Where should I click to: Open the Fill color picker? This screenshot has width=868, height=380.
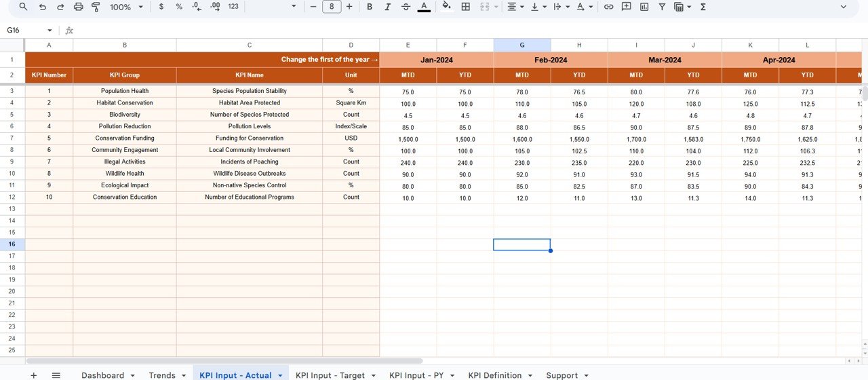tap(446, 7)
